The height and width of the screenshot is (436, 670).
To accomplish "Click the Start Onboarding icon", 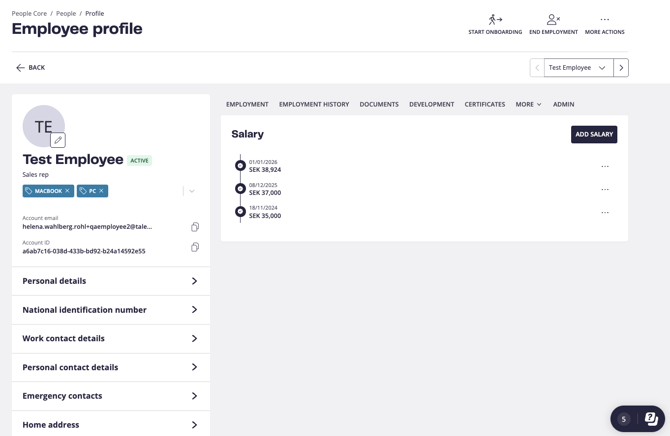I will (495, 19).
